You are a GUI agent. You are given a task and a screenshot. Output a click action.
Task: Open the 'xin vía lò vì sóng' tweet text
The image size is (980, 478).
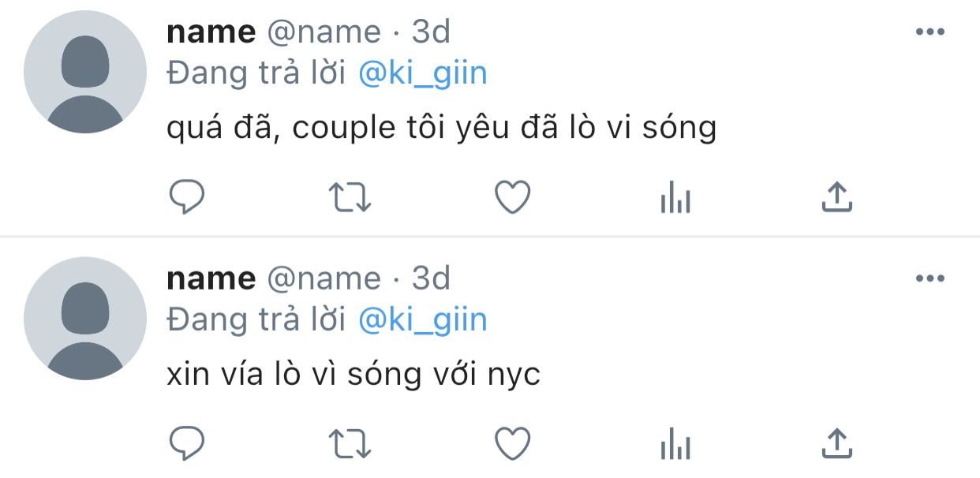[x=353, y=374]
